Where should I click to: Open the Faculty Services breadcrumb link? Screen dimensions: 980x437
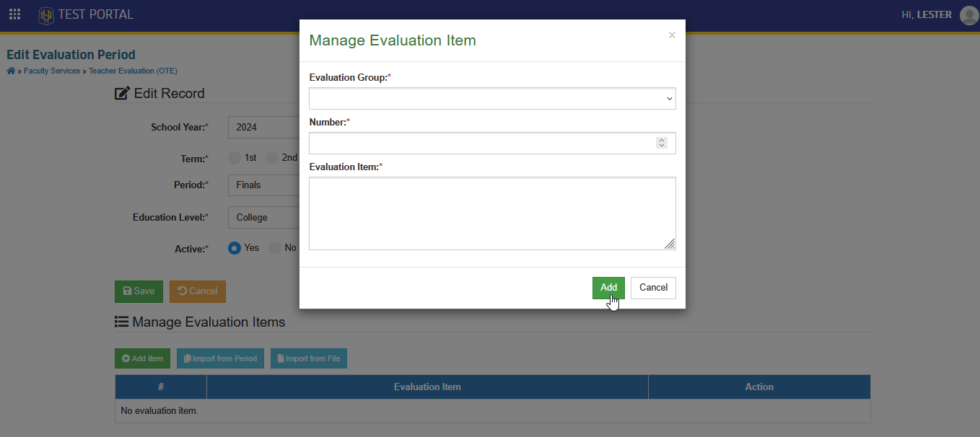pos(52,71)
